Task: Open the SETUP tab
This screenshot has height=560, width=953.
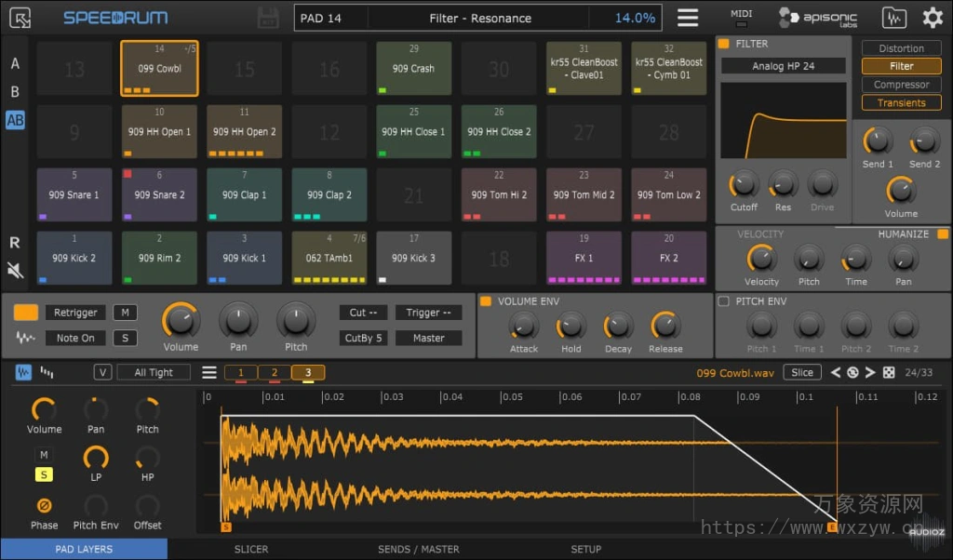Action: [x=587, y=549]
